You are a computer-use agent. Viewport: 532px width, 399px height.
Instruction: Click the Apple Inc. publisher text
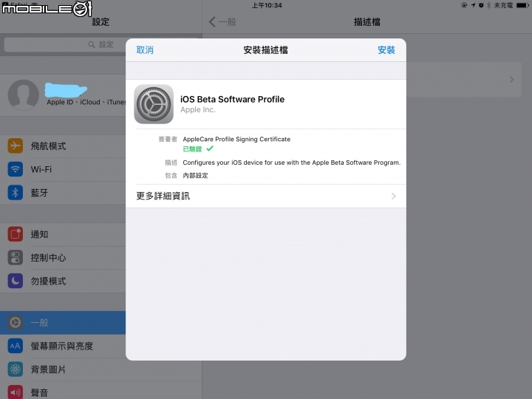[198, 109]
